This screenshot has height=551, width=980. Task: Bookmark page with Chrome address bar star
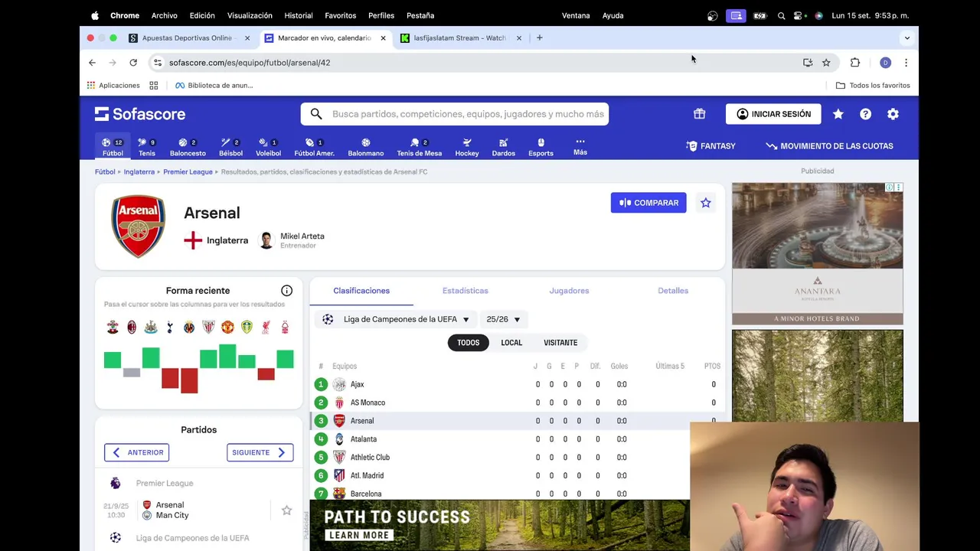[826, 63]
